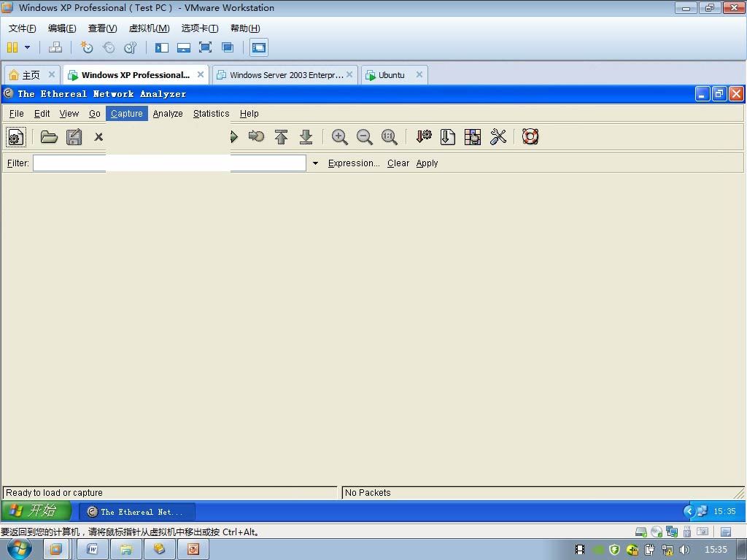747x560 pixels.
Task: Open Ethereal Help menu
Action: point(249,113)
